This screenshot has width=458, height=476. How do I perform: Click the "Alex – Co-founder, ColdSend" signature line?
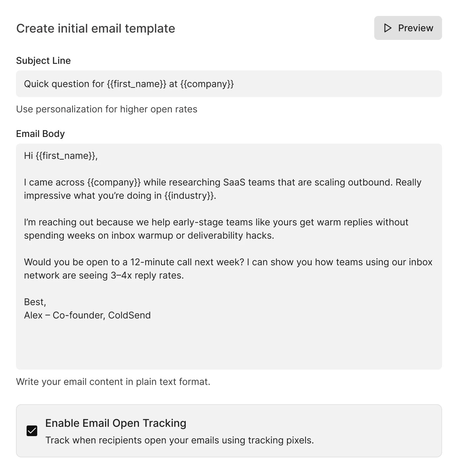click(x=87, y=315)
